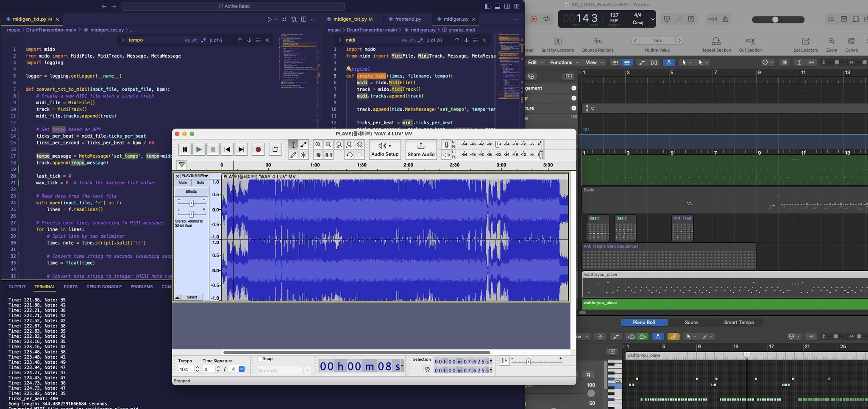
Task: Click the Audacity Record button
Action: [258, 149]
